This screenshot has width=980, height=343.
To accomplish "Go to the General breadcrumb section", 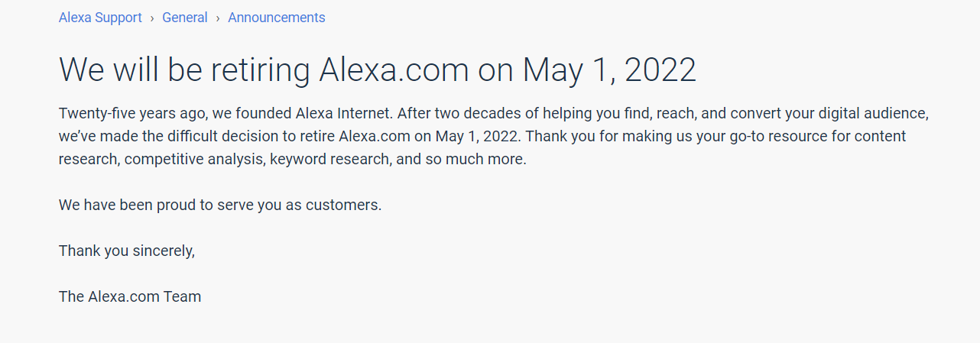I will coord(185,18).
